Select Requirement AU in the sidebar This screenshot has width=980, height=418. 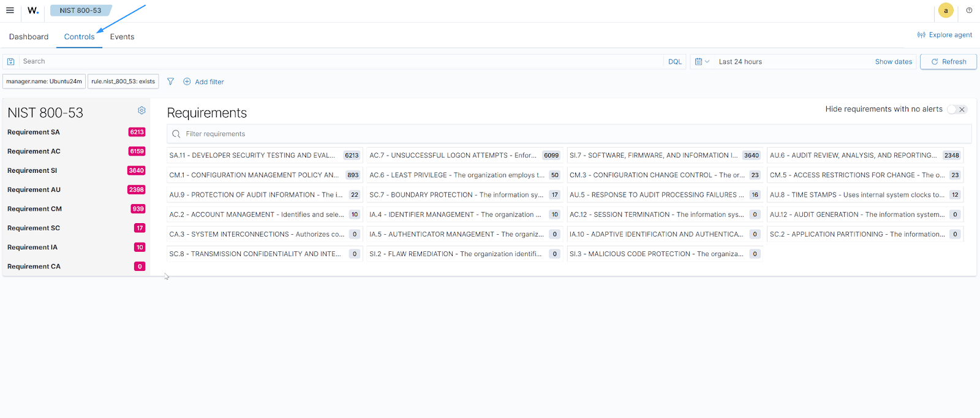34,190
